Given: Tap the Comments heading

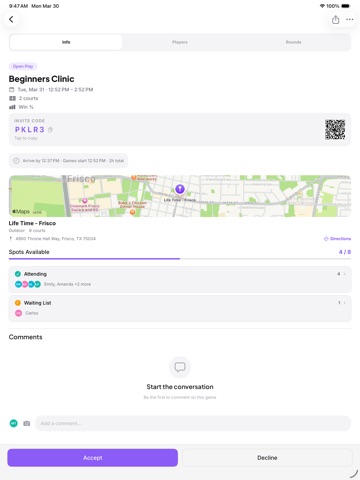Looking at the screenshot, I should 26,337.
